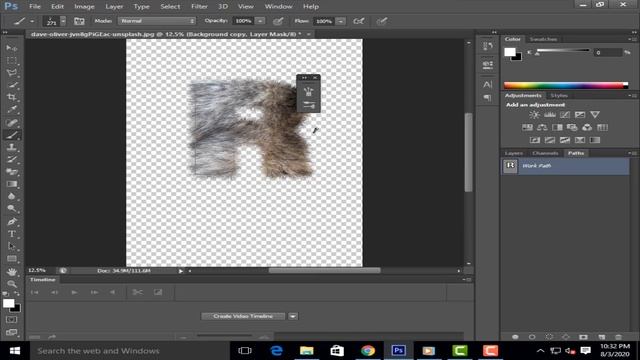Open the Filter menu
The image size is (640, 360).
point(199,7)
